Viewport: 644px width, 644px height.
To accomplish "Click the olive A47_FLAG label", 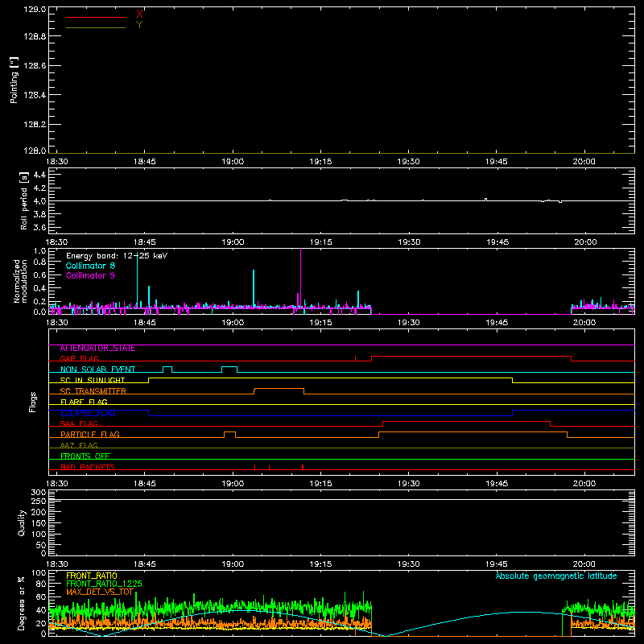I will [x=79, y=446].
